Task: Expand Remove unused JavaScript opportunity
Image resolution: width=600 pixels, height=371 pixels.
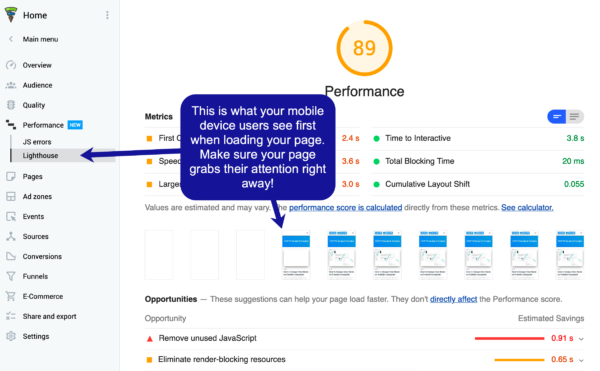Action: click(x=581, y=338)
